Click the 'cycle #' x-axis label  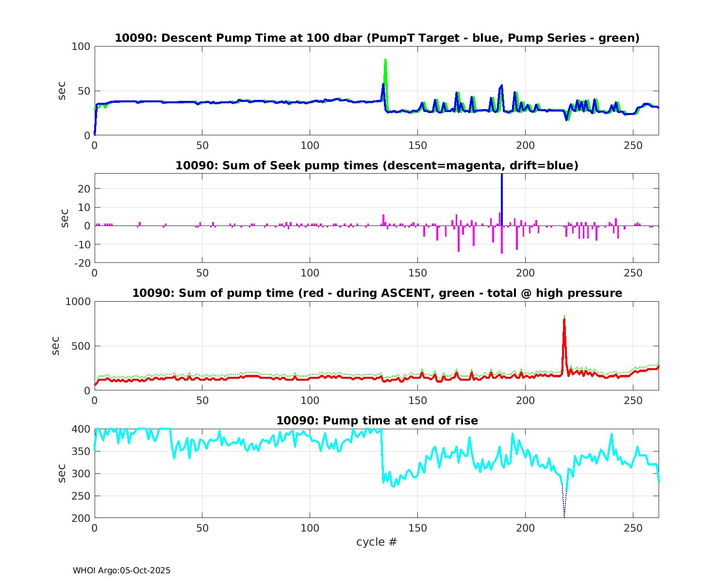(x=377, y=542)
